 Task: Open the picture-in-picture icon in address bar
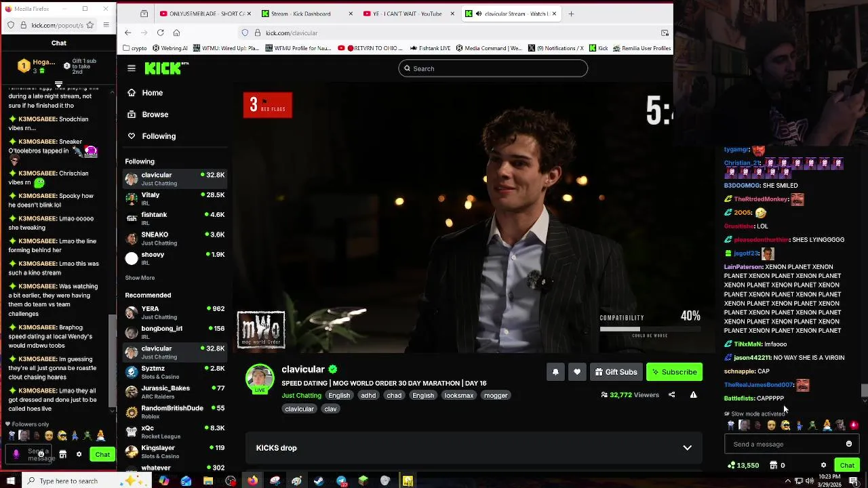(665, 33)
